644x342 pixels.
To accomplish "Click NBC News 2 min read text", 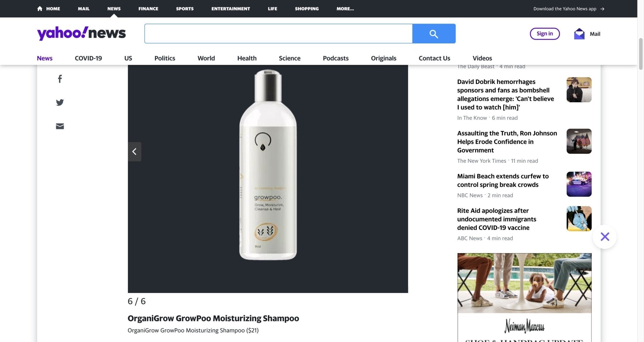I will tap(485, 195).
